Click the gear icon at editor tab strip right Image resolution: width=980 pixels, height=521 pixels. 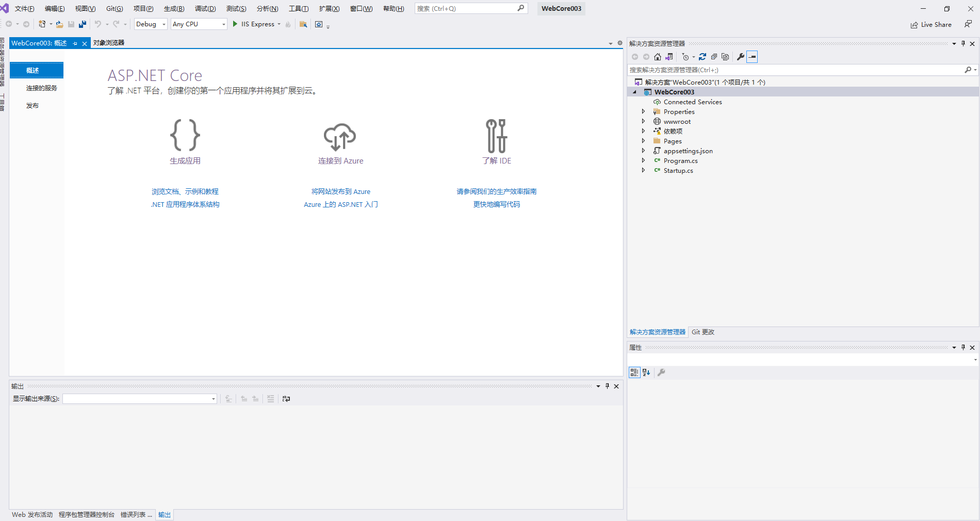[x=620, y=43]
